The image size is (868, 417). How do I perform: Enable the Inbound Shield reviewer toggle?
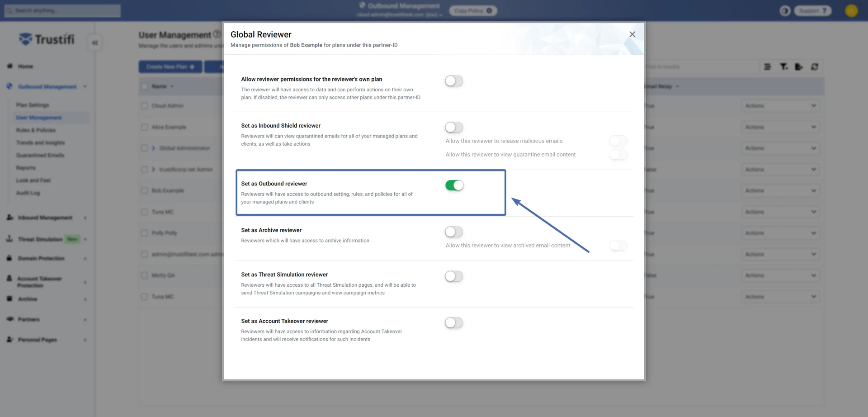pyautogui.click(x=454, y=128)
